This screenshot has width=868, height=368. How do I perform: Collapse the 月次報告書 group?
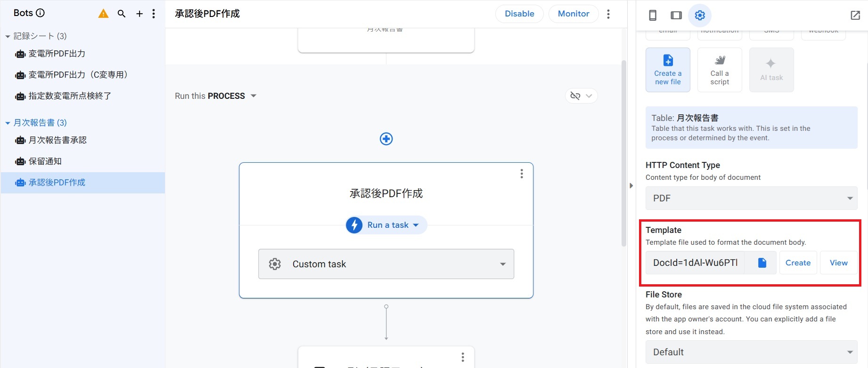coord(8,123)
